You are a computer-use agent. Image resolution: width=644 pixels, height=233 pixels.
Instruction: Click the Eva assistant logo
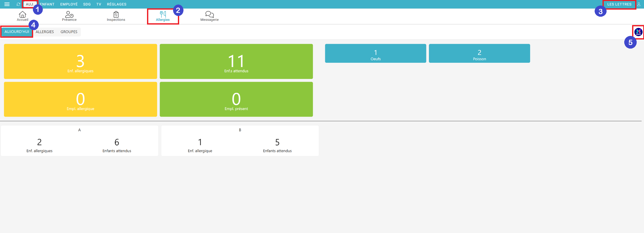pos(638,32)
